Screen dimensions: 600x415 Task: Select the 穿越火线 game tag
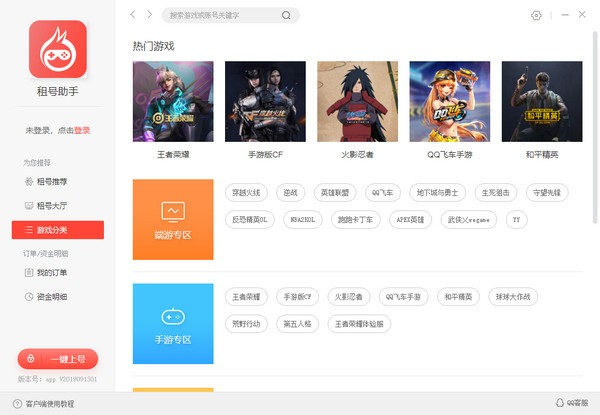(246, 192)
